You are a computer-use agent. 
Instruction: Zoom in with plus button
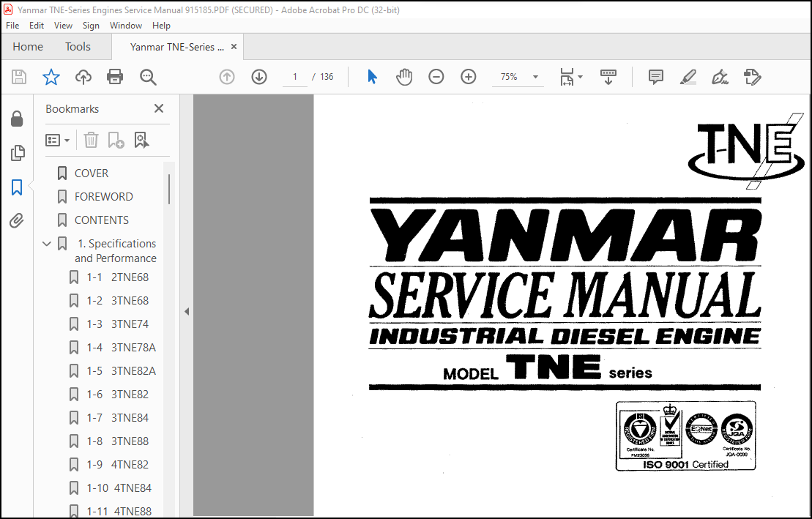[468, 77]
